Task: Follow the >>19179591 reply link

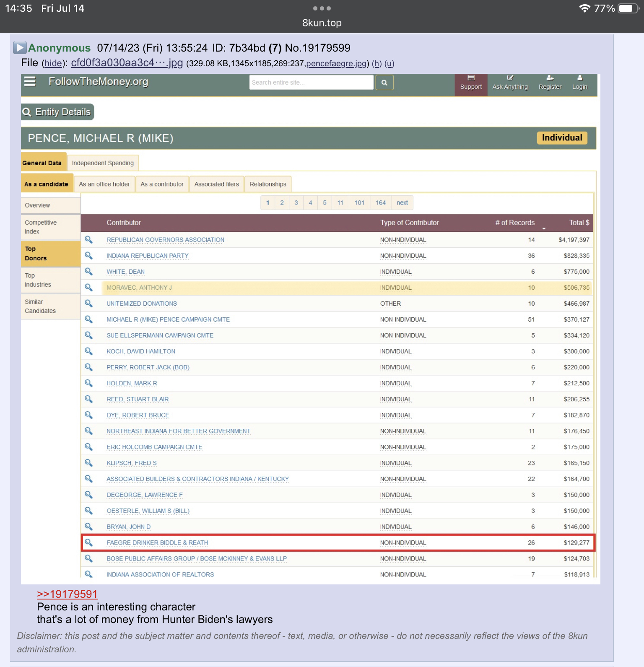Action: pos(67,594)
